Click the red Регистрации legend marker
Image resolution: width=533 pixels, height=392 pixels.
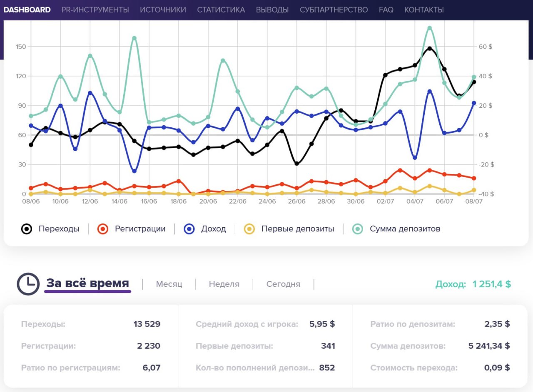coord(103,229)
